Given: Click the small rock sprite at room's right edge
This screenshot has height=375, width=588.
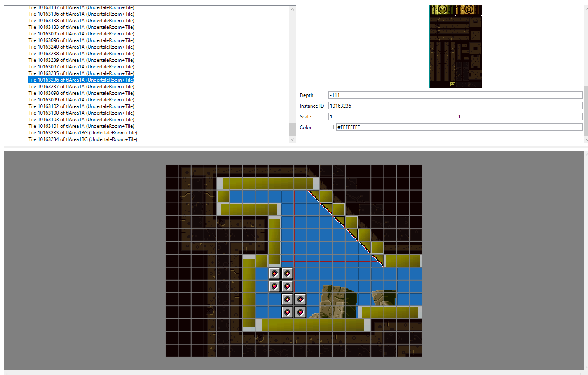Looking at the screenshot, I should pos(384,297).
